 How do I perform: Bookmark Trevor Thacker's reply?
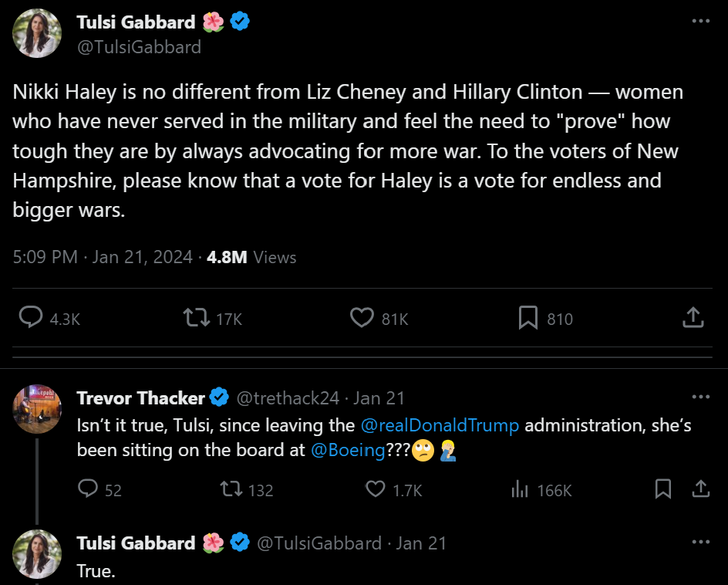point(662,489)
